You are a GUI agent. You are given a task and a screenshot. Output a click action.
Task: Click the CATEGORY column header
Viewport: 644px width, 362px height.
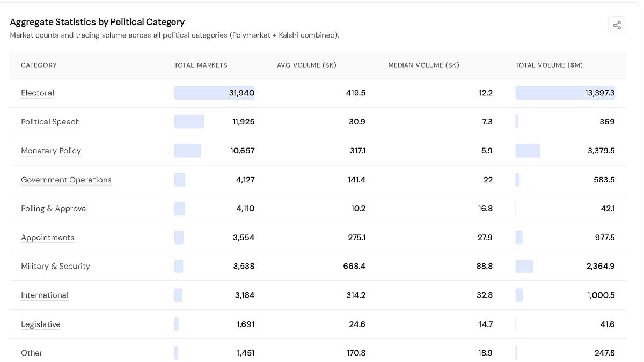pyautogui.click(x=39, y=65)
